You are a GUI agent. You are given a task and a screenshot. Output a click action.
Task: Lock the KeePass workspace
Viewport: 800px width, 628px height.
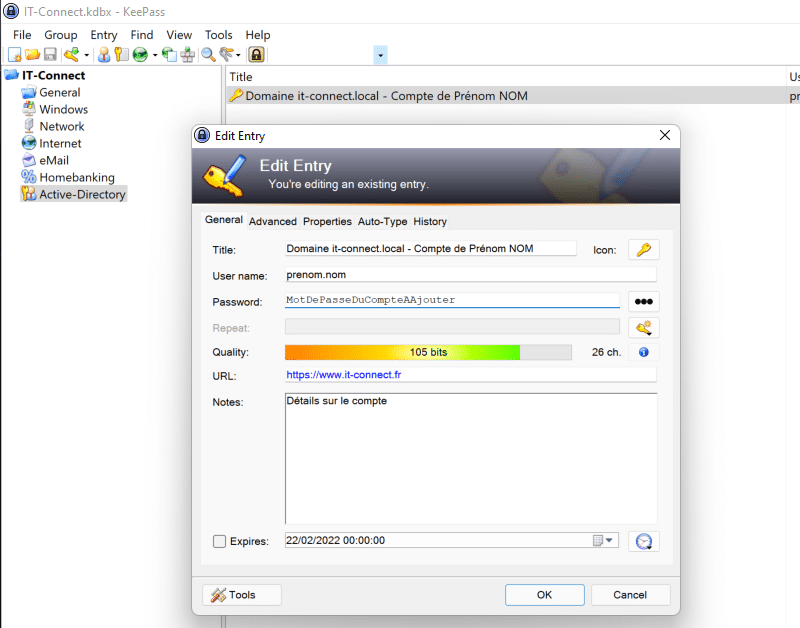point(259,54)
